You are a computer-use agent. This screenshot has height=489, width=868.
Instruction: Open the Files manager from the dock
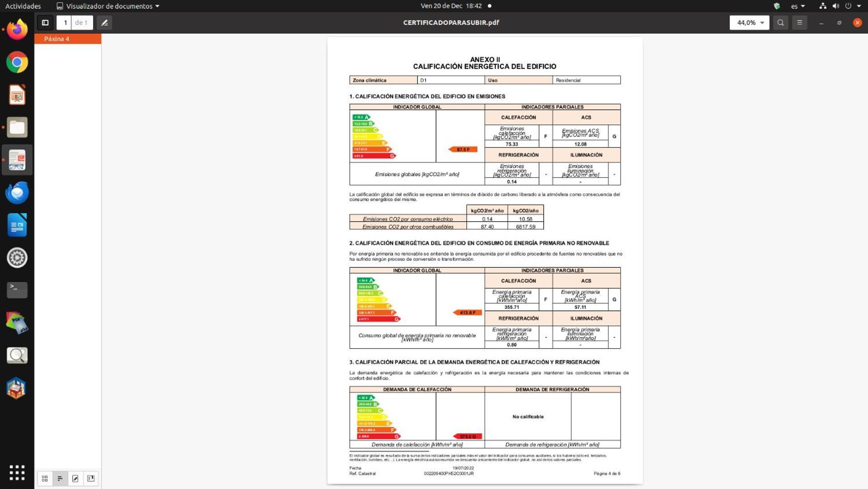pos(17,128)
